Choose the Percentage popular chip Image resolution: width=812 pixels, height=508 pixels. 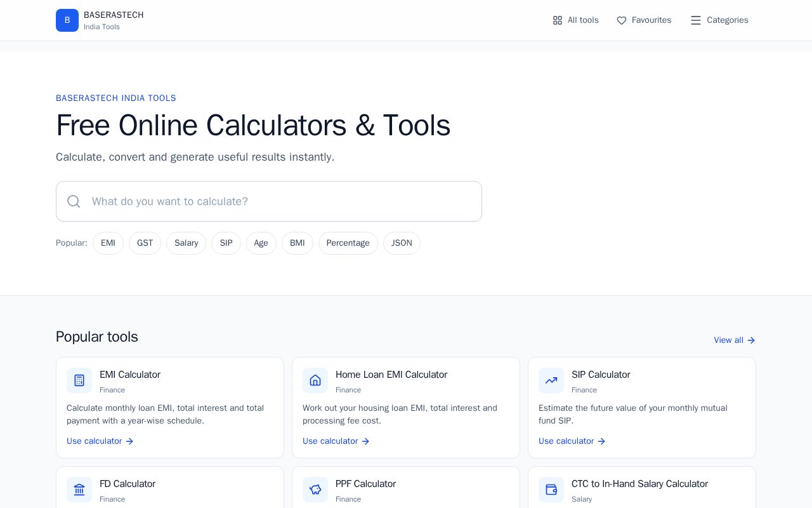pos(348,243)
